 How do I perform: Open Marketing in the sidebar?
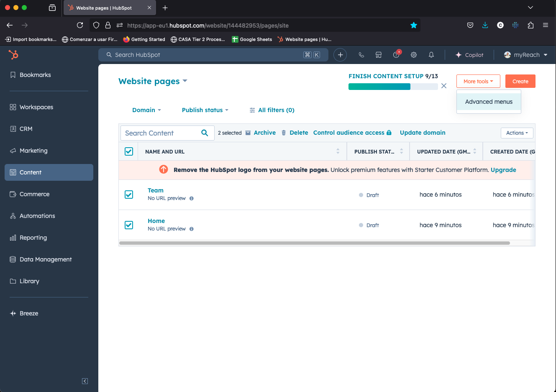click(33, 151)
